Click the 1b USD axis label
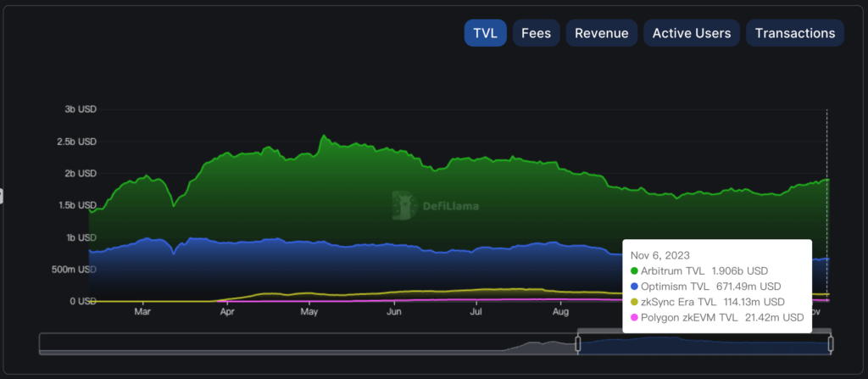Screen dimensions: 868x379 pyautogui.click(x=80, y=237)
